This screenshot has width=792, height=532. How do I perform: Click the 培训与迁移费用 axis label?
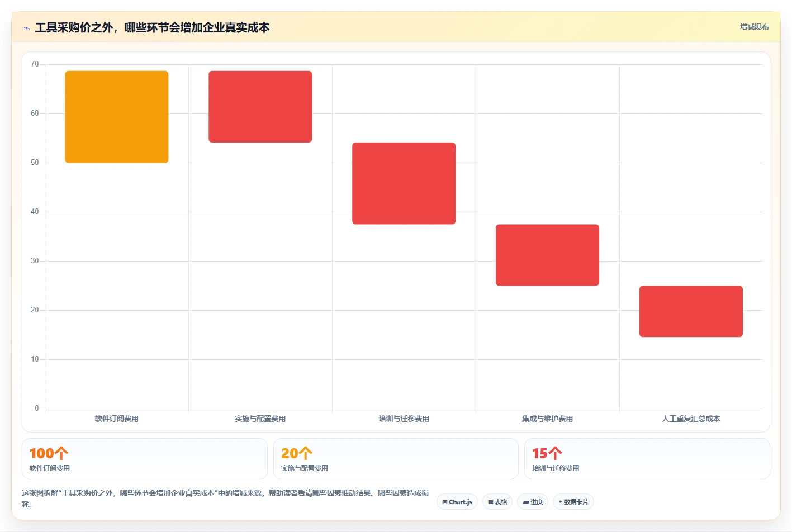(x=404, y=419)
